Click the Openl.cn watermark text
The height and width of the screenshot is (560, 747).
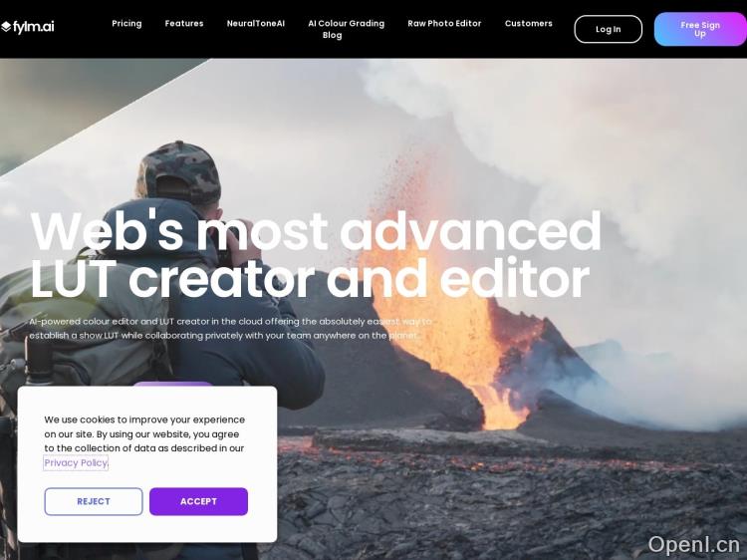[693, 544]
